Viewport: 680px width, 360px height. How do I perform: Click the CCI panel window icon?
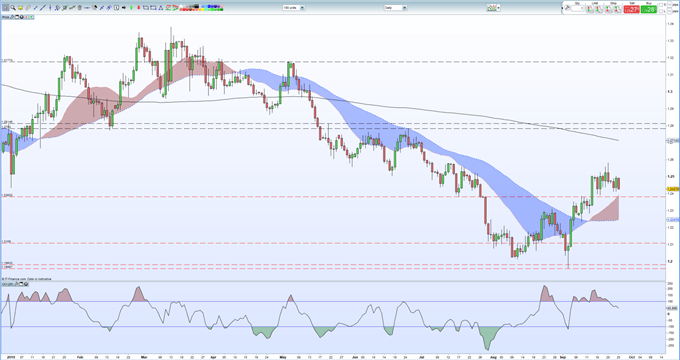[21, 284]
